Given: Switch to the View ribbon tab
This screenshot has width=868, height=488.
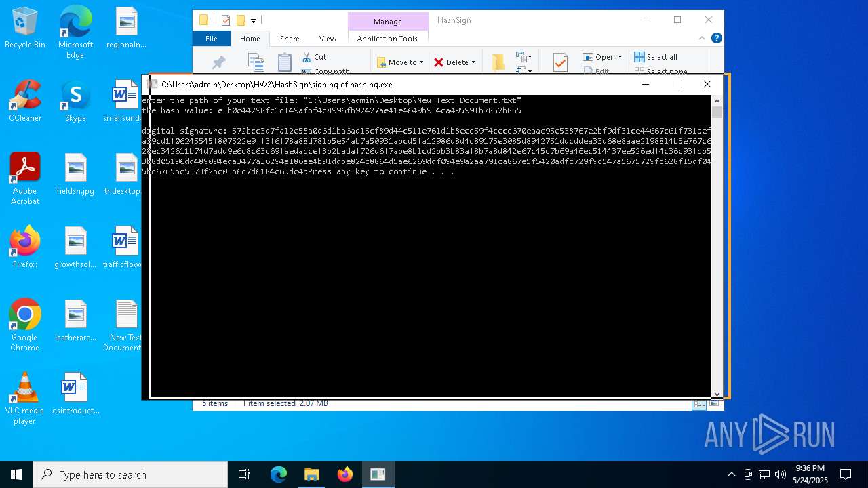Looking at the screenshot, I should point(328,39).
